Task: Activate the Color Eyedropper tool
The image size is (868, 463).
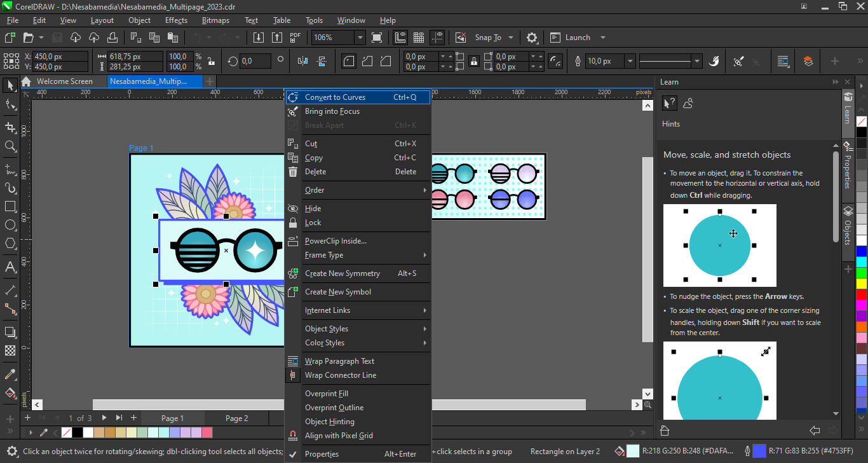Action: [x=10, y=374]
